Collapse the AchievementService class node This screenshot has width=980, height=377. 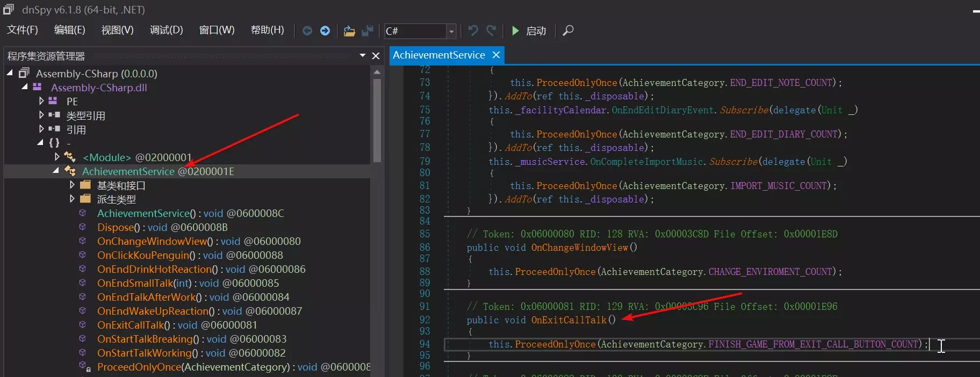click(56, 171)
